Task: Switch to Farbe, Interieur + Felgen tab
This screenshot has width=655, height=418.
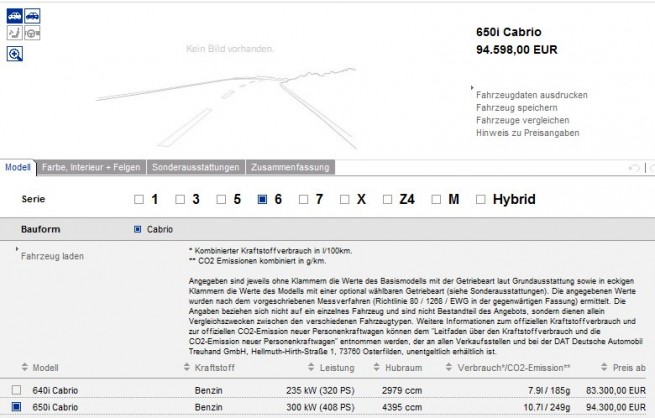Action: click(x=91, y=167)
